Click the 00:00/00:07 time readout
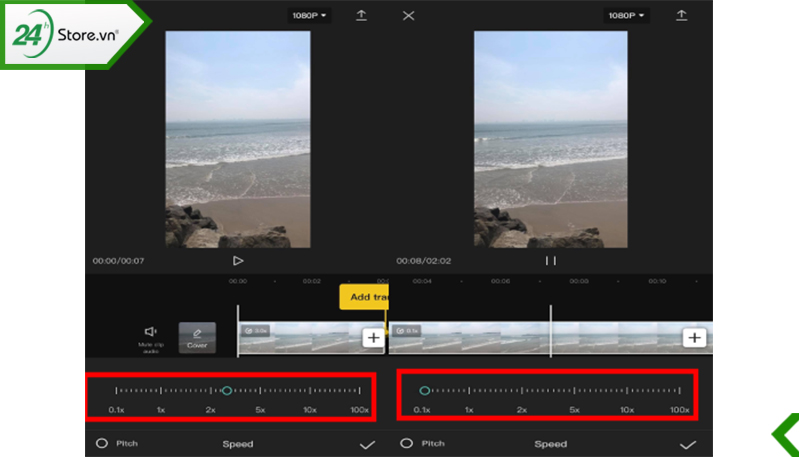This screenshot has height=457, width=799. [118, 261]
